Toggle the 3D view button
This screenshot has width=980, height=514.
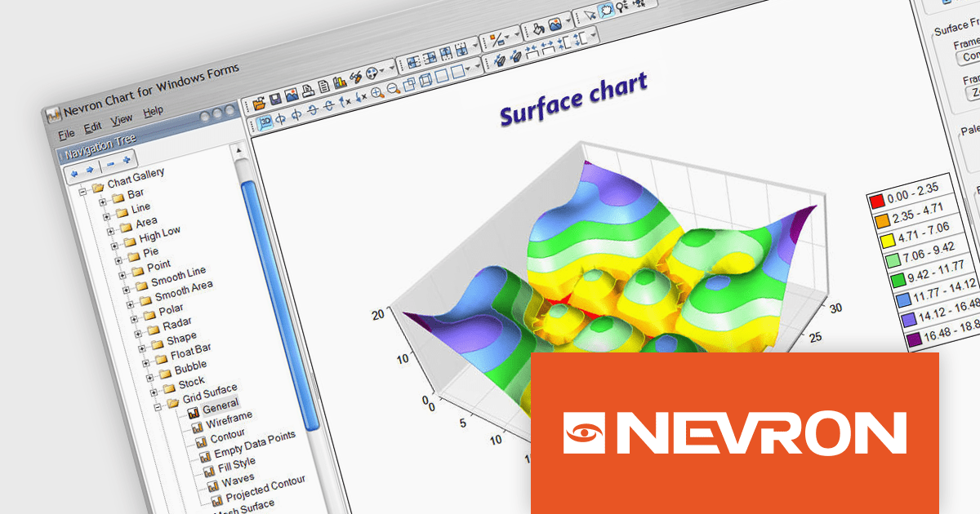(266, 122)
